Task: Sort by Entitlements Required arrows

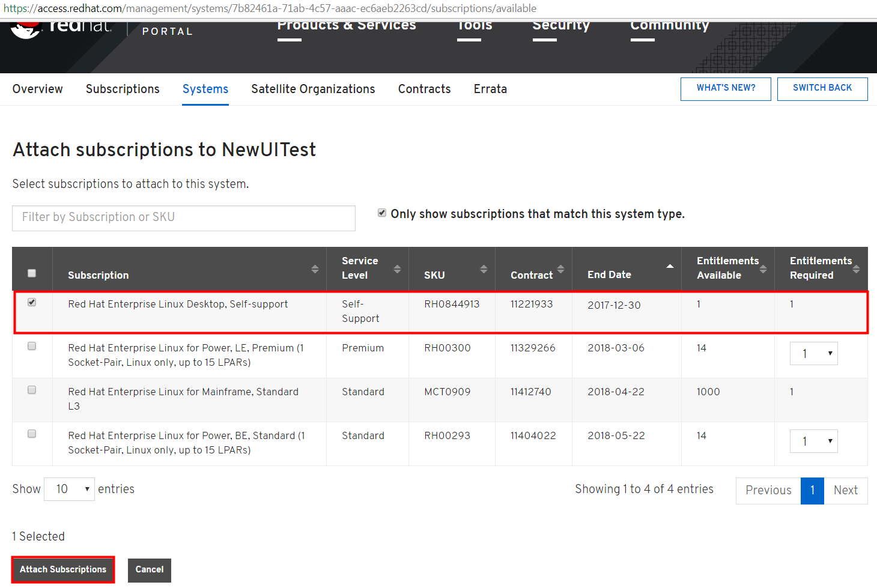Action: pos(856,269)
